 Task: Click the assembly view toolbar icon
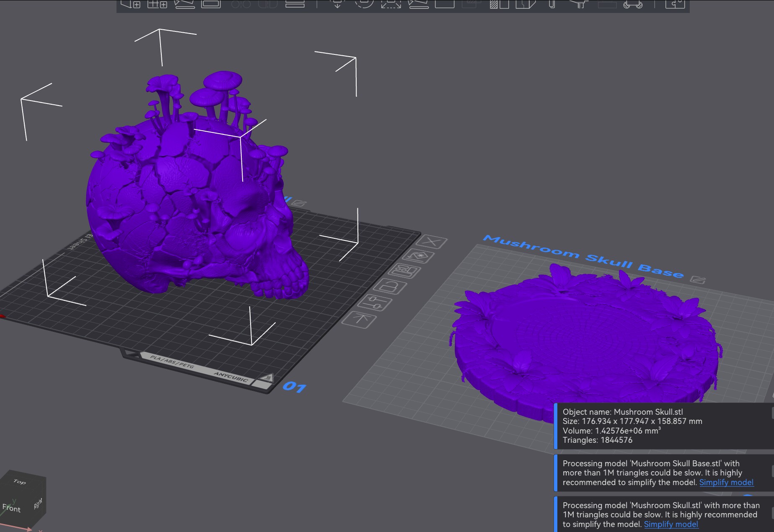click(x=675, y=4)
